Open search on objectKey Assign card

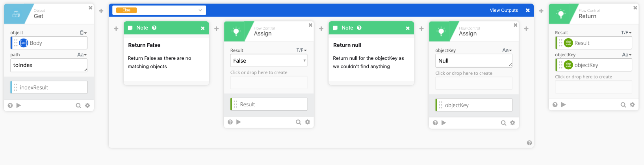503,123
